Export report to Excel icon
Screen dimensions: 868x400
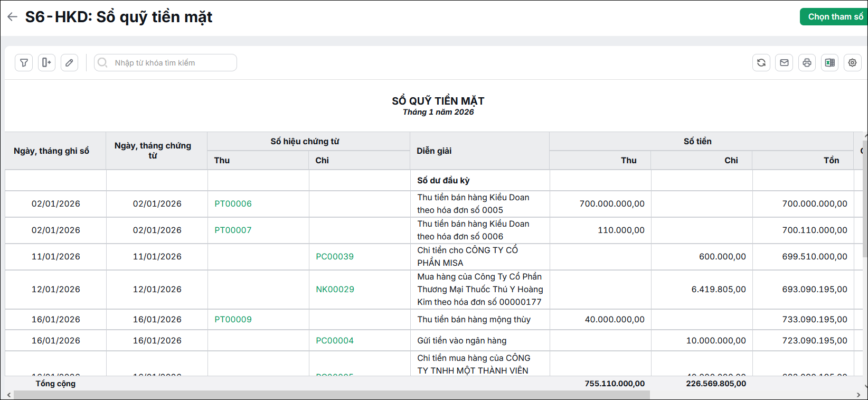(x=829, y=62)
